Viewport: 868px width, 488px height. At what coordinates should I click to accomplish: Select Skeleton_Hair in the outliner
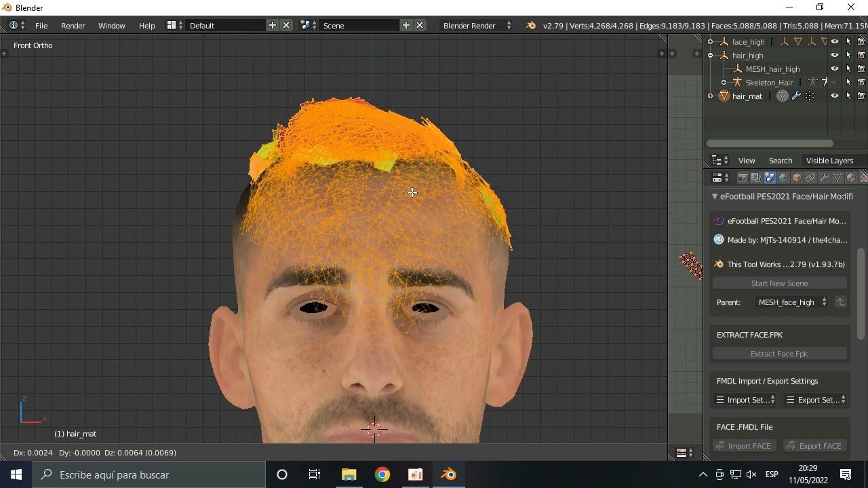(x=769, y=82)
